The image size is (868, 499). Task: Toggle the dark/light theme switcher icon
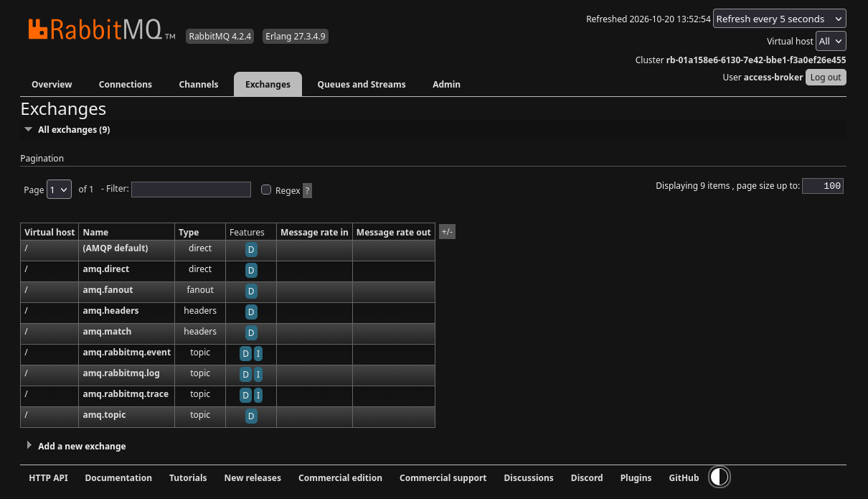(x=720, y=477)
